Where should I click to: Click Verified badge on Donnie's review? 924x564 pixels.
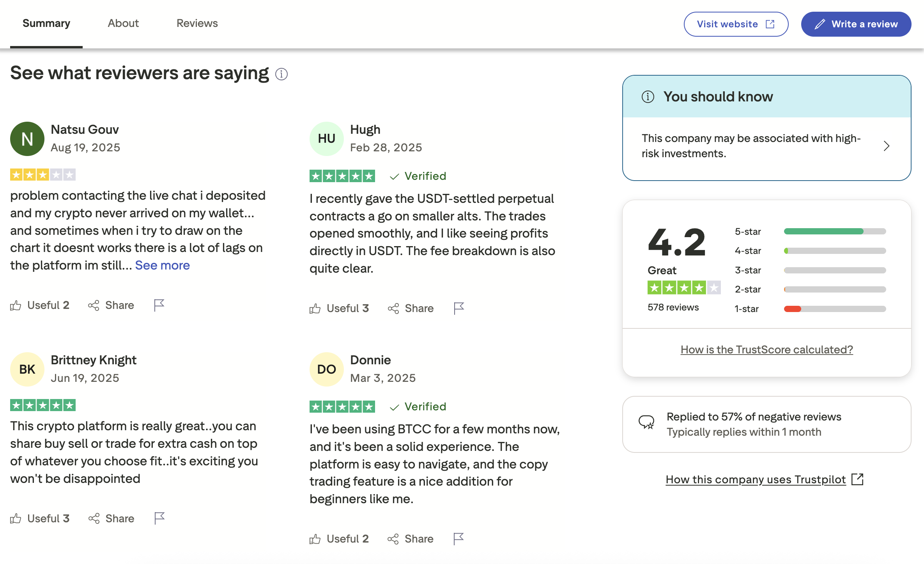[418, 407]
